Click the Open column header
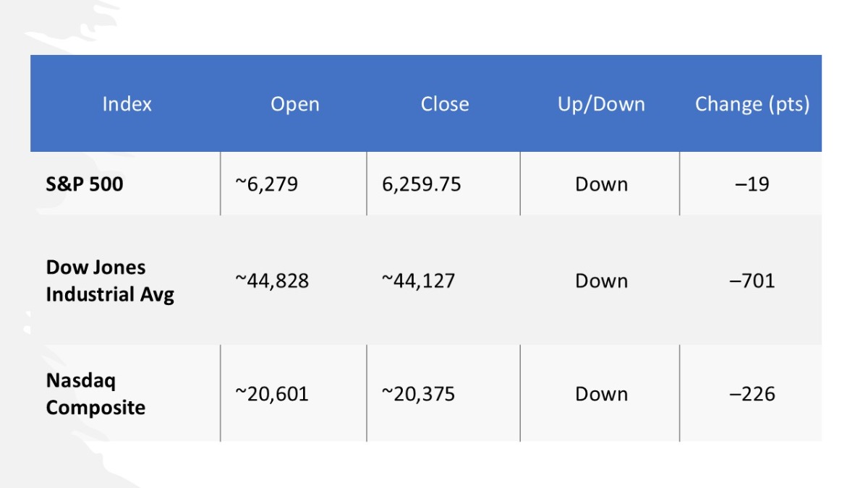Viewport: 868px width, 488px height. click(x=294, y=104)
